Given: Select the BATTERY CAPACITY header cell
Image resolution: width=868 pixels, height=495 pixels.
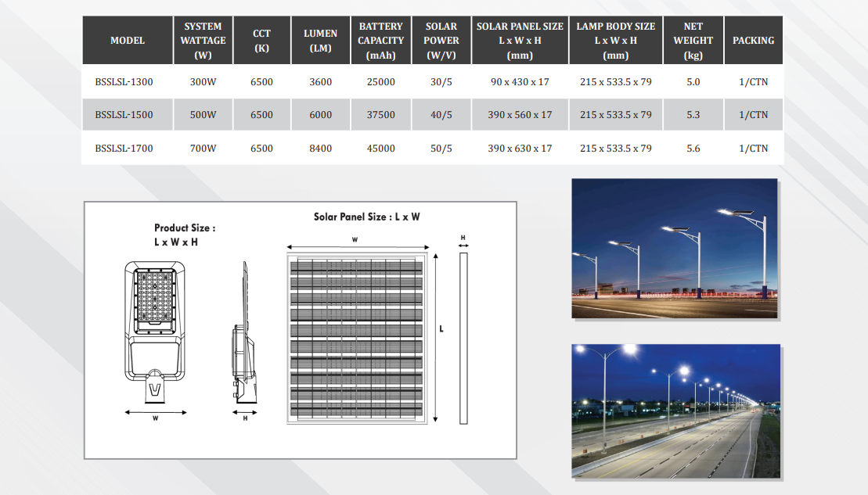Looking at the screenshot, I should [380, 41].
